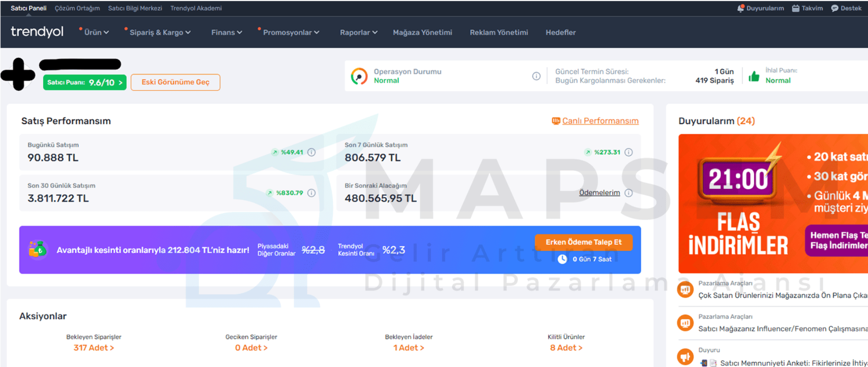This screenshot has height=367, width=868.
Task: Open the info icon for Son 7 Günlük Satışım
Action: point(628,152)
